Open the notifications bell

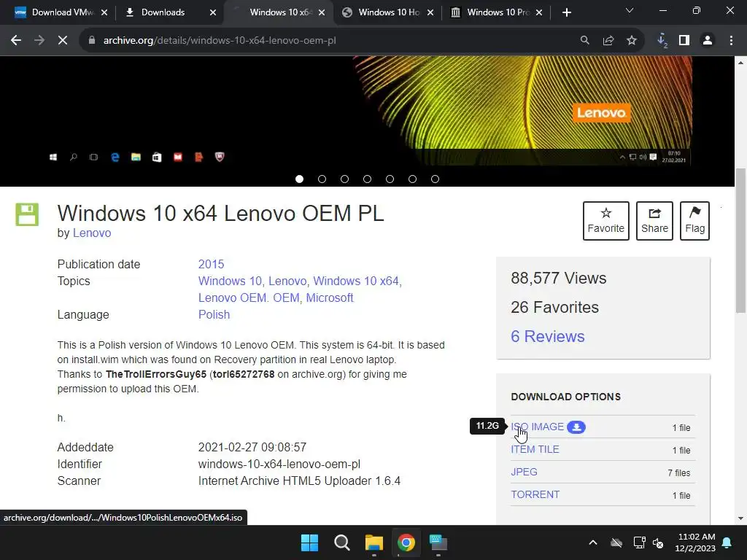coord(727,542)
